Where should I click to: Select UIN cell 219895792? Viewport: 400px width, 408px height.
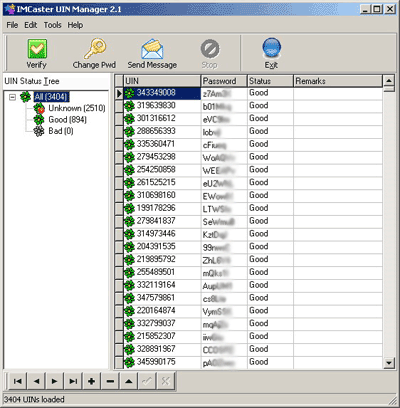coord(162,260)
